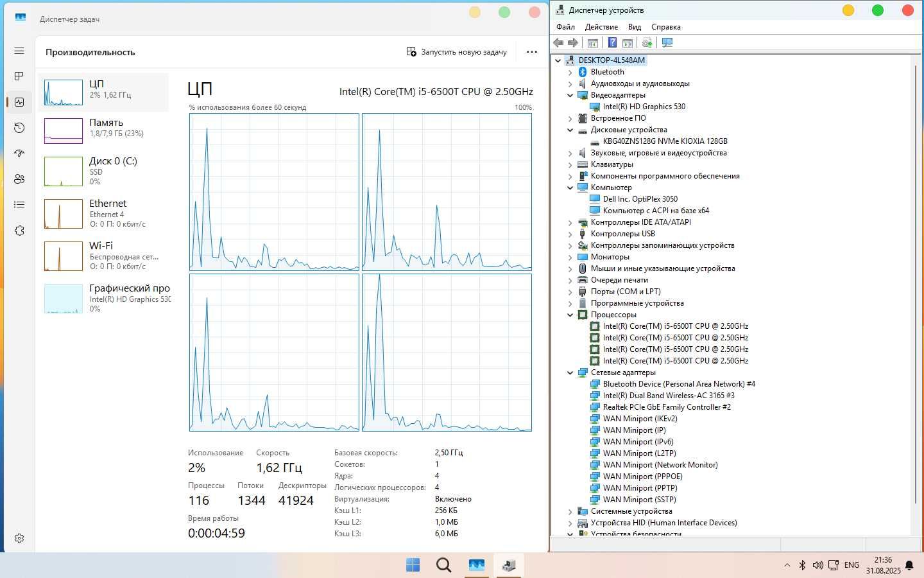Image resolution: width=924 pixels, height=578 pixels.
Task: Expand the Мониторы category
Action: (570, 257)
